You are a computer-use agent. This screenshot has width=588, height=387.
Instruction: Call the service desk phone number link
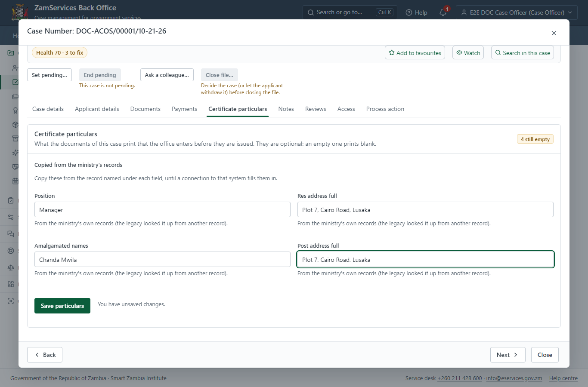pos(460,378)
